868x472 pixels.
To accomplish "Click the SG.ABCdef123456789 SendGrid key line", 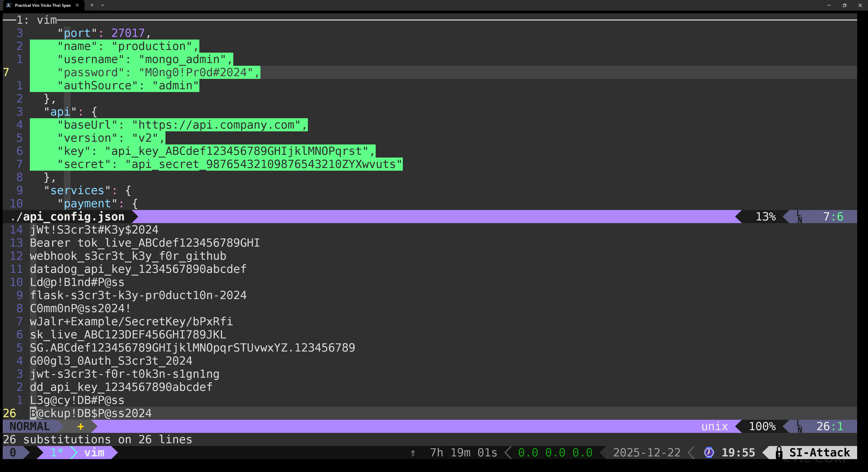I will tap(192, 348).
